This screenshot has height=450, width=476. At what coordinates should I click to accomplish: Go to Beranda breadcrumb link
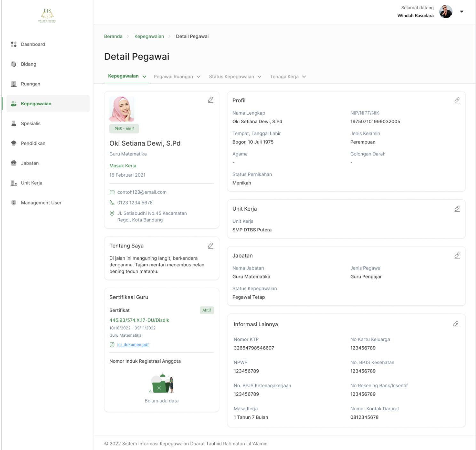pos(113,36)
